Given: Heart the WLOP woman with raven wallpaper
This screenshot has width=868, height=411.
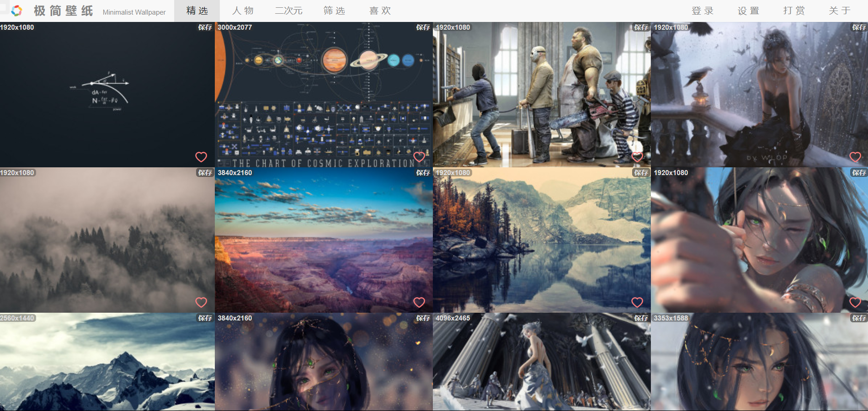Looking at the screenshot, I should click(855, 157).
